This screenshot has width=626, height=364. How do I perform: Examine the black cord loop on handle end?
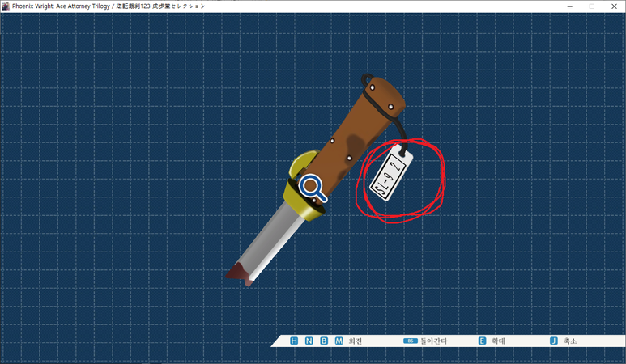coord(367,78)
